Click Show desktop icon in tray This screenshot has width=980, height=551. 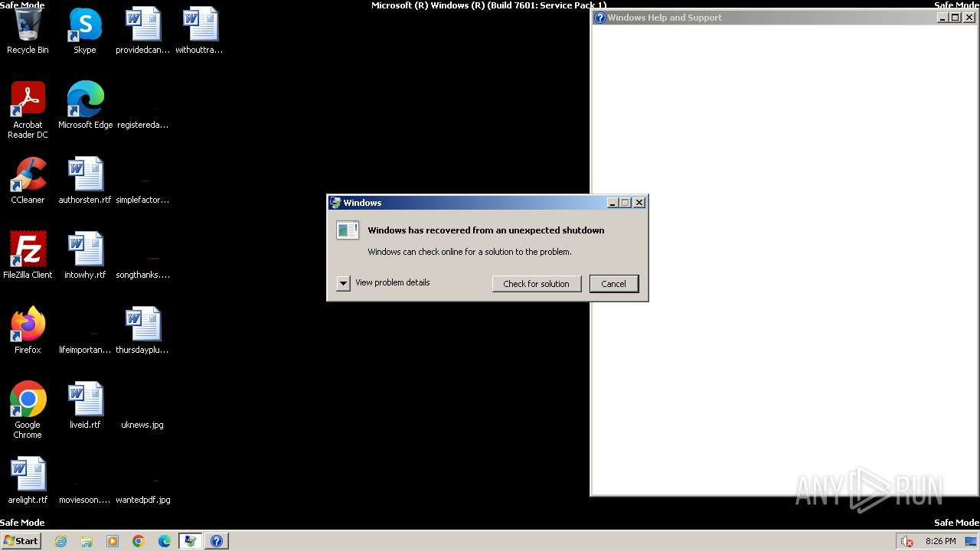pyautogui.click(x=971, y=541)
